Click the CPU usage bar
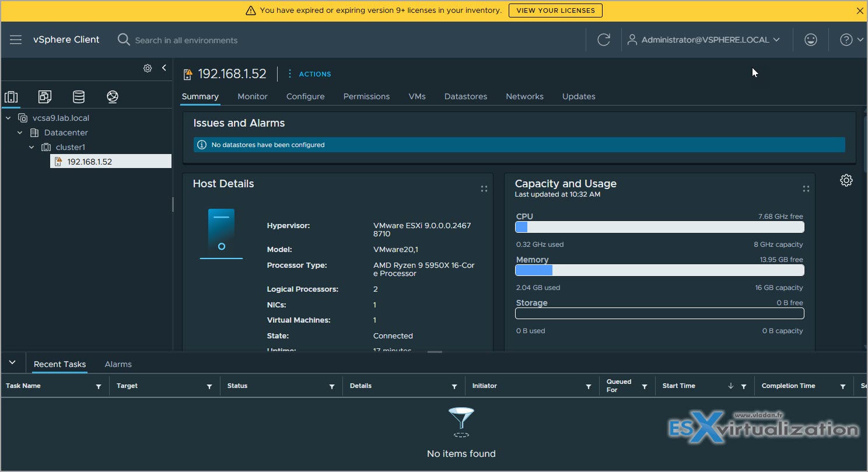 [x=660, y=227]
